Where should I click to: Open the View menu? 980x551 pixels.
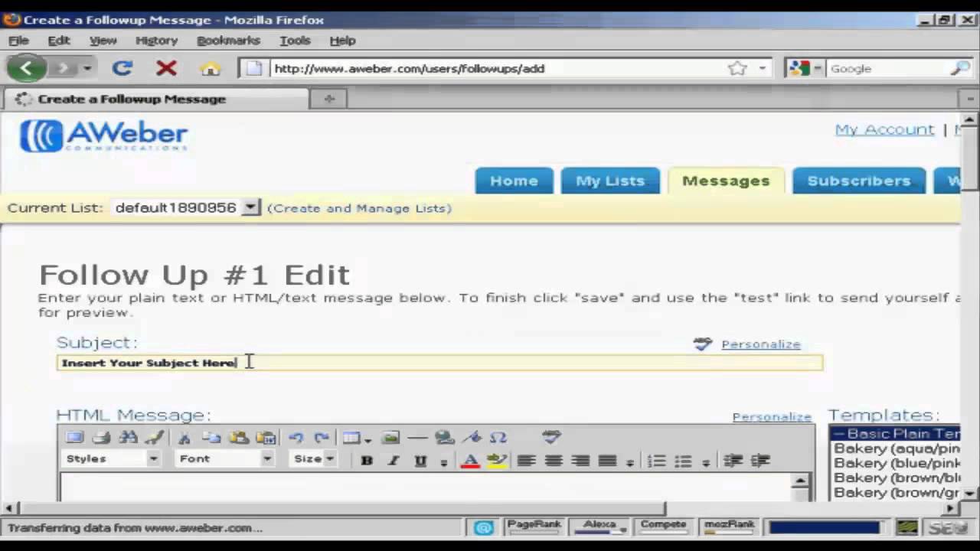pos(103,41)
